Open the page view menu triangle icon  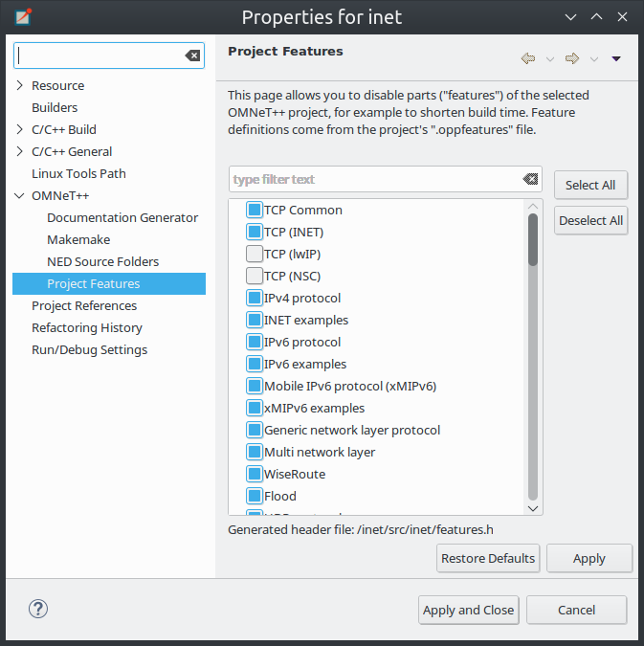(616, 59)
